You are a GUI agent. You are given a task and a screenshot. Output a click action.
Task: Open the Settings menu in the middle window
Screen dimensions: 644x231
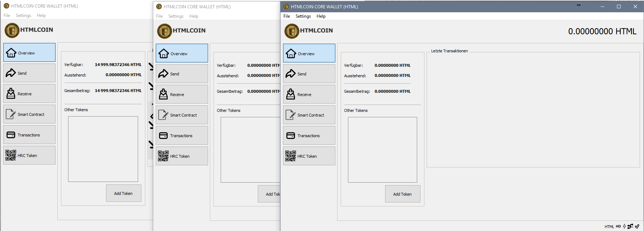tap(176, 16)
